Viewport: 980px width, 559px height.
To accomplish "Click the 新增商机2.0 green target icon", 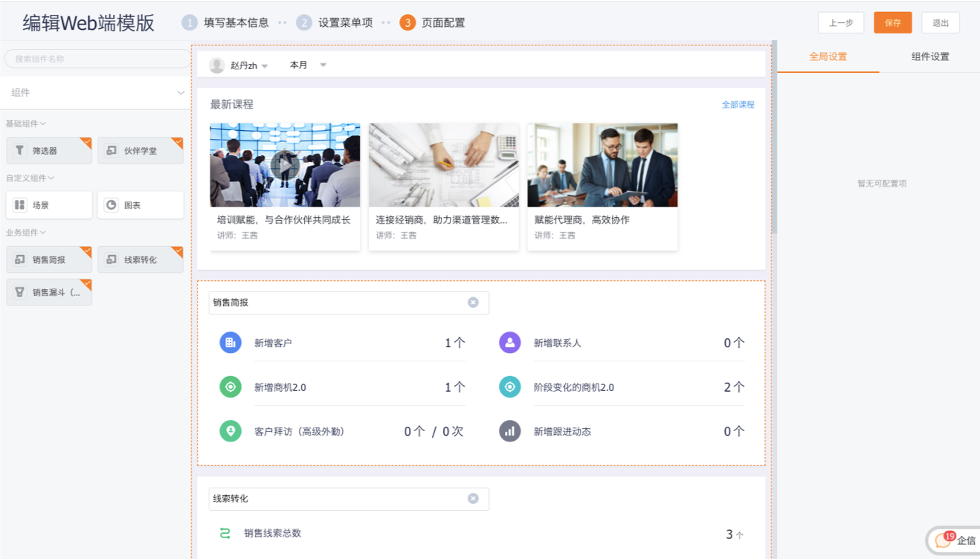I will point(231,387).
